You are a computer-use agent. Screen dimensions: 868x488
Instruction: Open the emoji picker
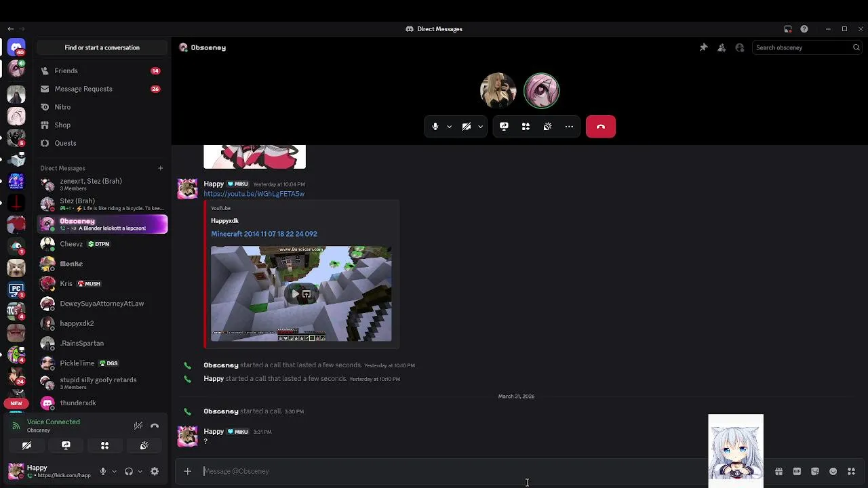click(833, 471)
